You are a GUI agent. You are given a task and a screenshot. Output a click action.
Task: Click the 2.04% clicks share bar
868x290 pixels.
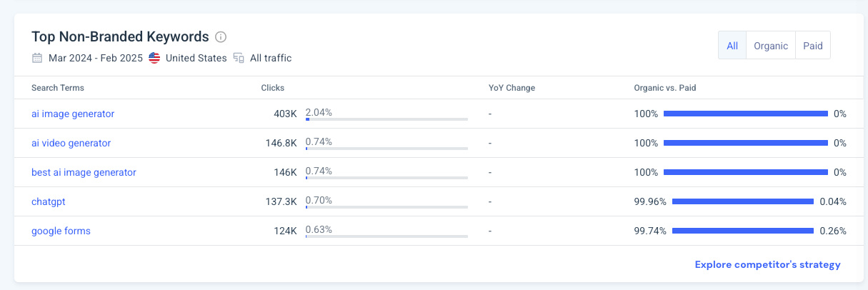point(386,119)
